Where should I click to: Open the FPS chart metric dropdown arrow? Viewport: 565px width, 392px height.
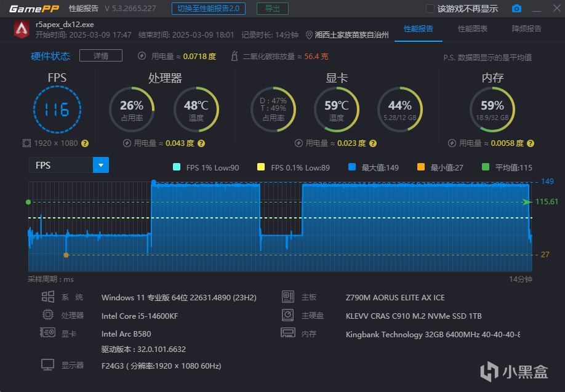pos(101,166)
